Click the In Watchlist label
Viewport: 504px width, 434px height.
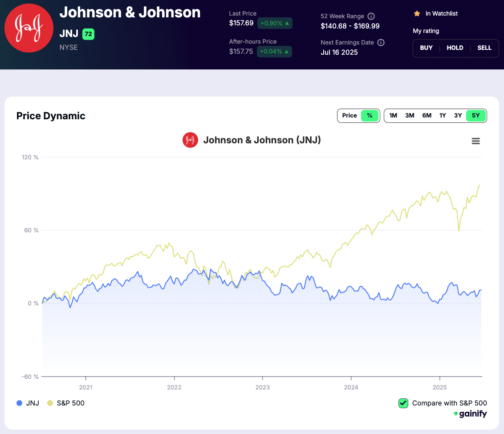coord(441,13)
